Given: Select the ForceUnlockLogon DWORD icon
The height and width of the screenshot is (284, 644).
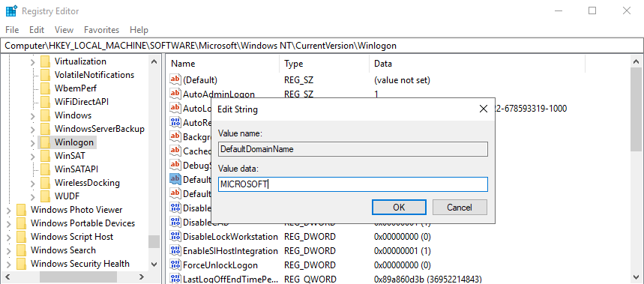Looking at the screenshot, I should tap(175, 265).
